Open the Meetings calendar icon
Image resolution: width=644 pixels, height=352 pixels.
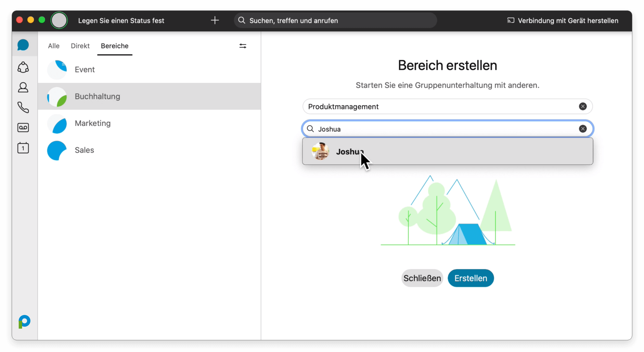pos(23,148)
